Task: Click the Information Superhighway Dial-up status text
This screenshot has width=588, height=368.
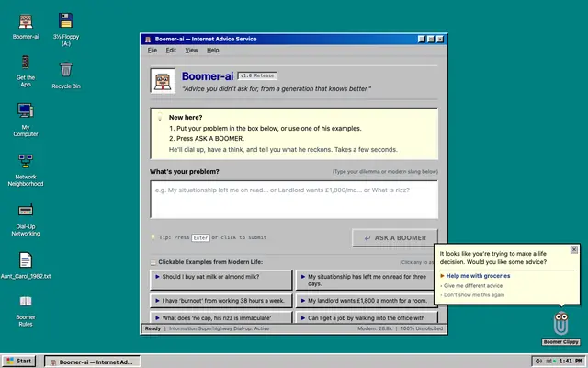Action: pyautogui.click(x=219, y=328)
